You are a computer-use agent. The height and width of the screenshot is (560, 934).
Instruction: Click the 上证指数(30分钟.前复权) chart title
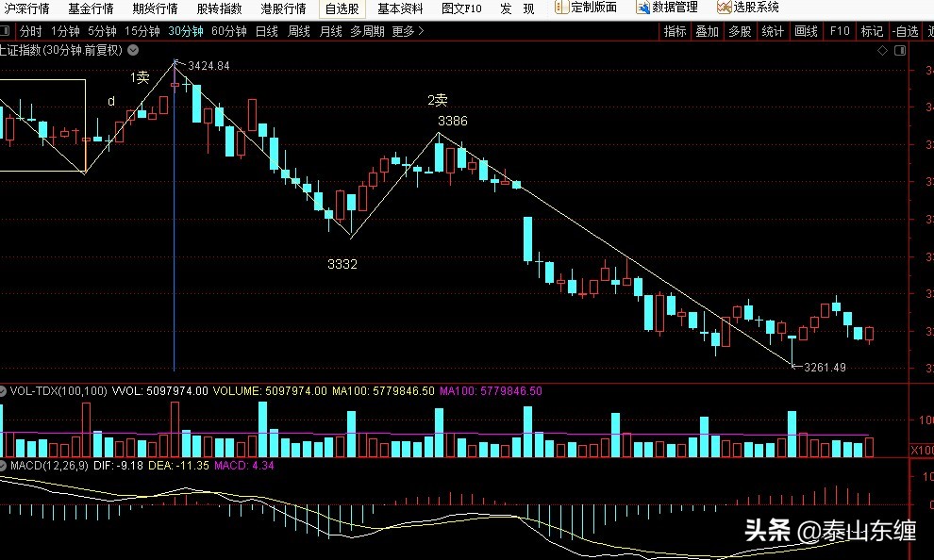pyautogui.click(x=60, y=51)
